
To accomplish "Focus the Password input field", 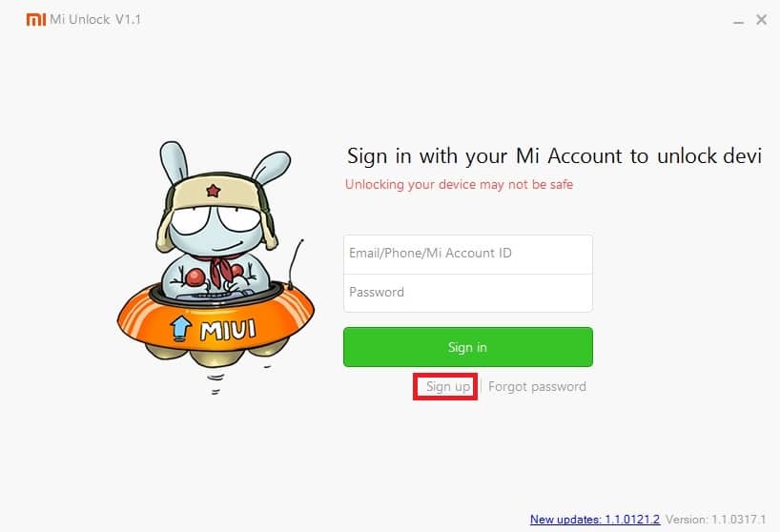I will click(467, 293).
